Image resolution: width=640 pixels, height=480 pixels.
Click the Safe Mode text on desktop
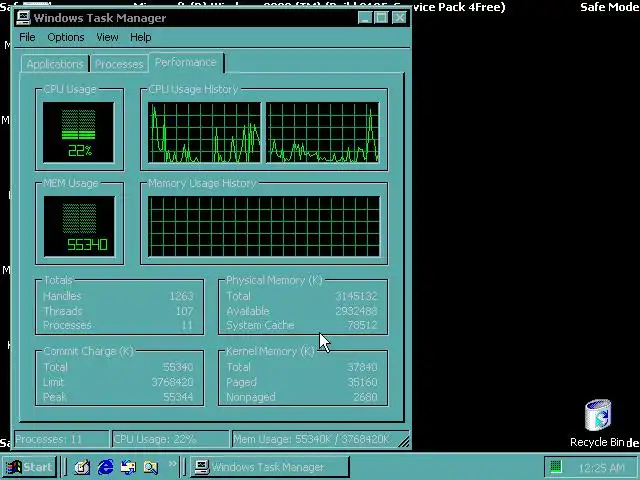pyautogui.click(x=610, y=7)
